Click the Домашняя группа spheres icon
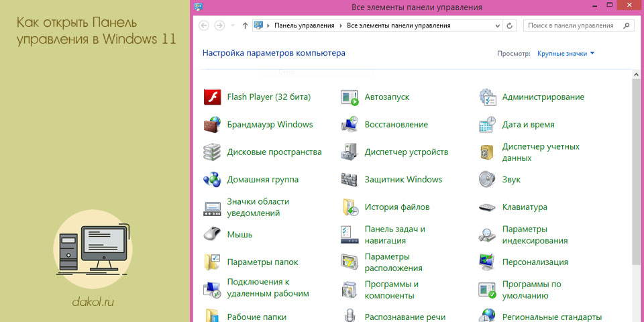Viewport: 644px width, 322px height. pos(213,180)
